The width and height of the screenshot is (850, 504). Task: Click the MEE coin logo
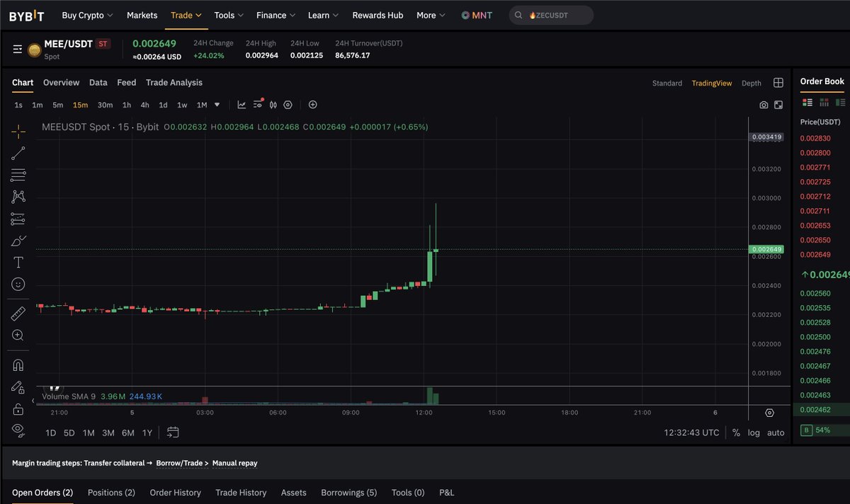tap(34, 50)
